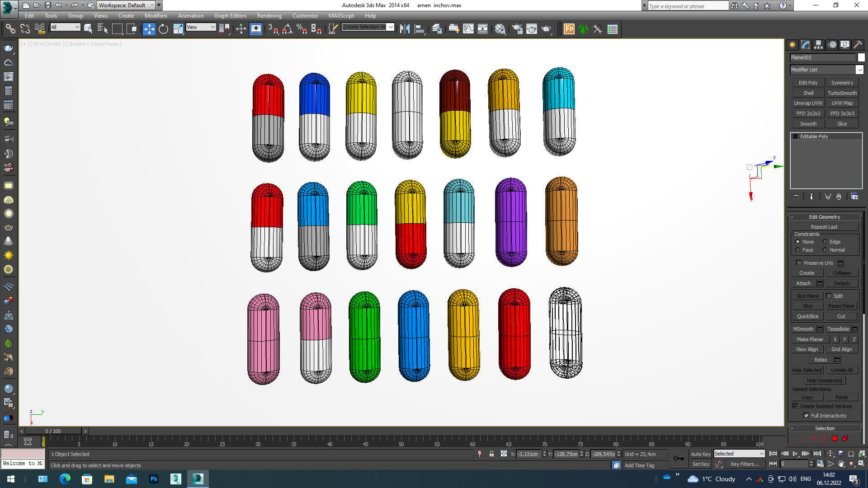This screenshot has height=488, width=868.
Task: Open Select by Name dialog
Action: [102, 29]
